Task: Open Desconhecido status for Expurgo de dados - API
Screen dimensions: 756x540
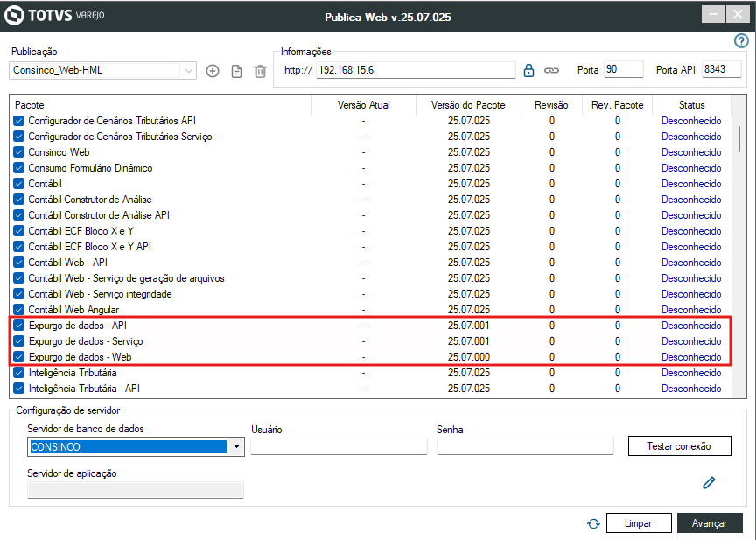Action: tap(691, 326)
